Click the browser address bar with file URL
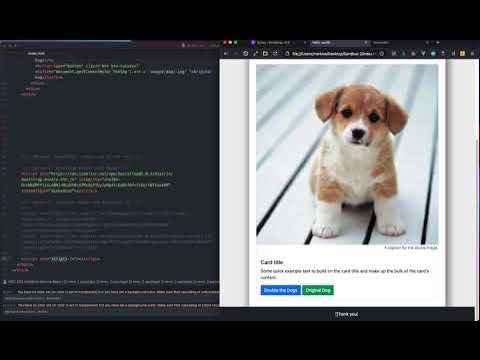 pos(333,54)
